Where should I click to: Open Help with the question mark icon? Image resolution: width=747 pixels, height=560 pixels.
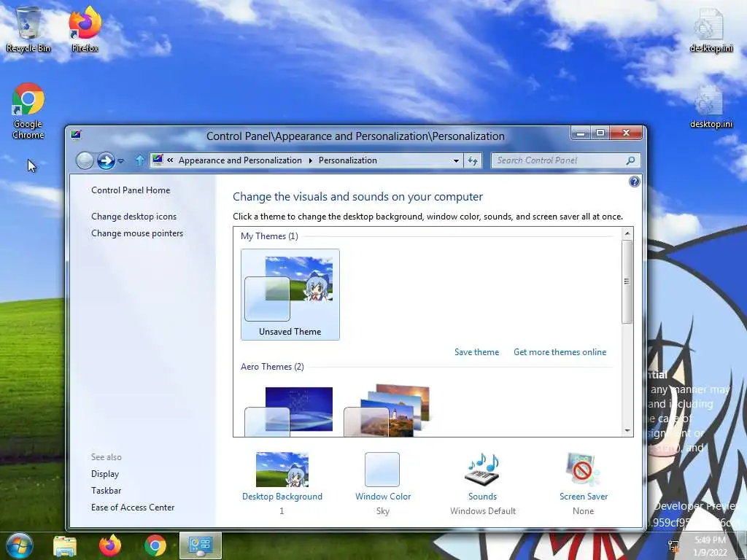click(x=634, y=182)
